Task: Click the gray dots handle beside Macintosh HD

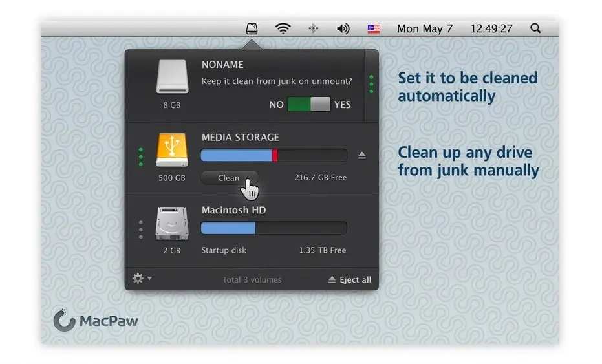Action: (141, 230)
